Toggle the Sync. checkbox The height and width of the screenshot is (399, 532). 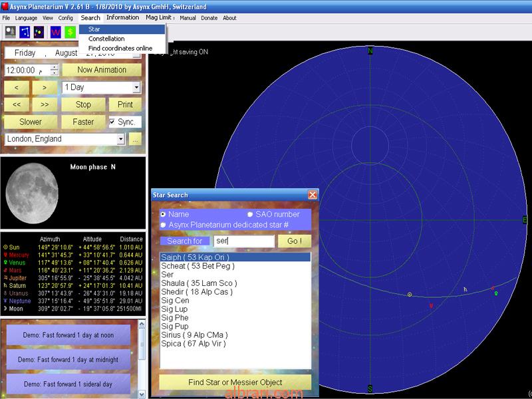click(x=112, y=122)
